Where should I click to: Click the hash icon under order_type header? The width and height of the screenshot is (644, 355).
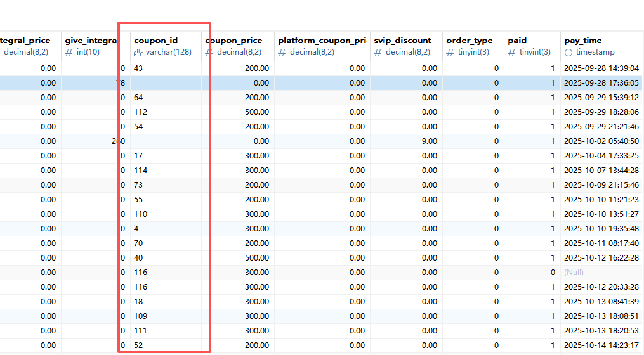tap(450, 53)
